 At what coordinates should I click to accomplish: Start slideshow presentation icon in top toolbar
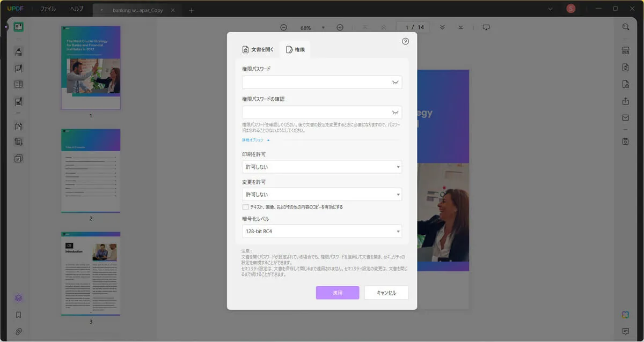pos(486,27)
